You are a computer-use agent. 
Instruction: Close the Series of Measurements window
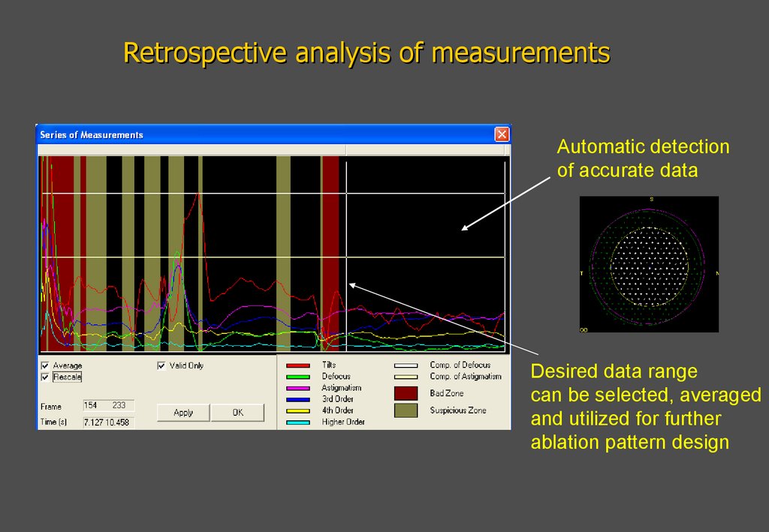[502, 134]
